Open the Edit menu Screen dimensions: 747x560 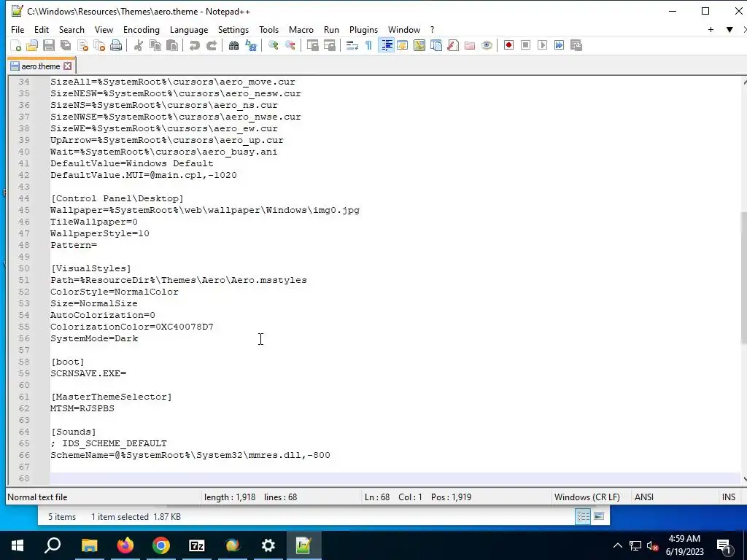click(42, 29)
